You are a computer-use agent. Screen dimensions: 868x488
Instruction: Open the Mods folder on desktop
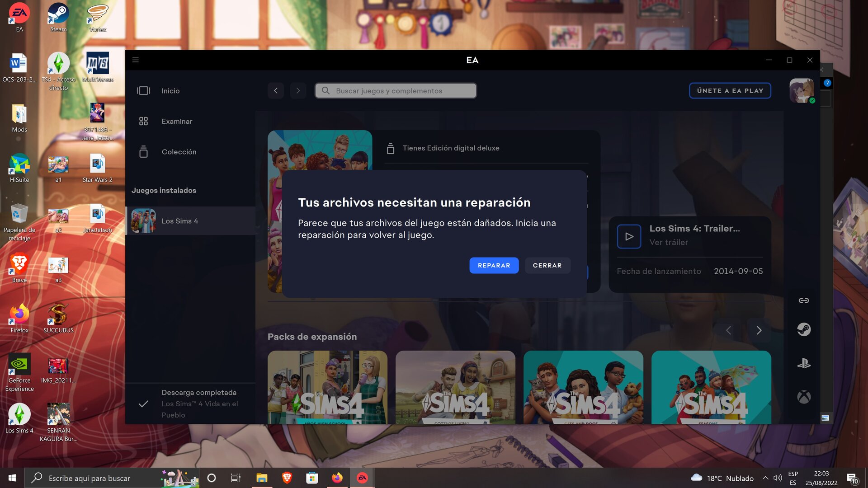coord(19,118)
